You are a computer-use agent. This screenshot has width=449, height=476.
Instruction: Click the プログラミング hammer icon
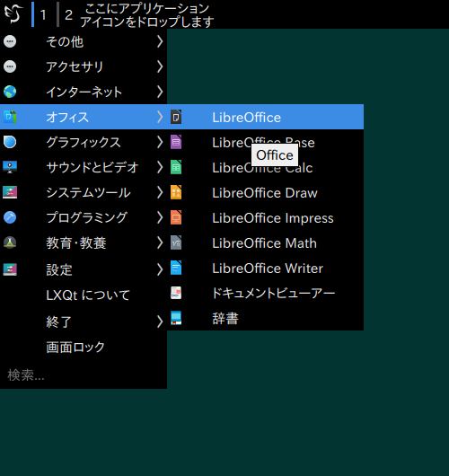pos(10,217)
